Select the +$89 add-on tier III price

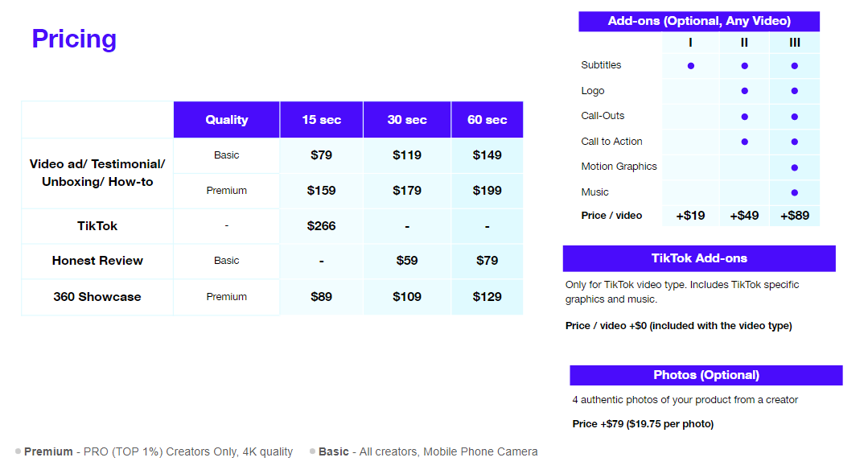794,216
